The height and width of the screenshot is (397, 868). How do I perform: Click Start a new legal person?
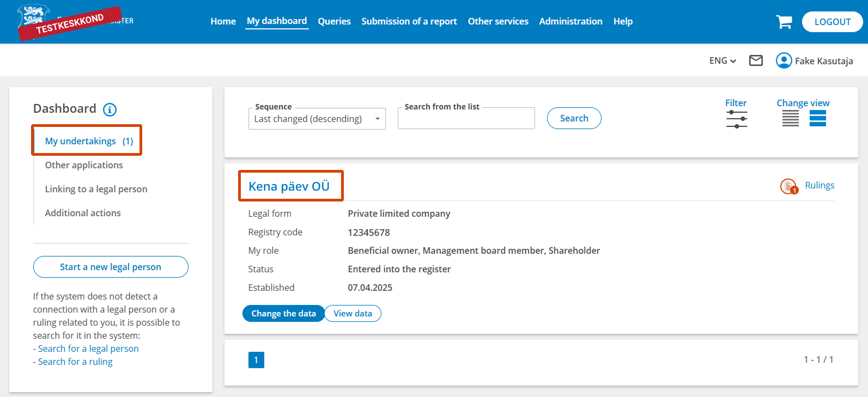(x=111, y=267)
